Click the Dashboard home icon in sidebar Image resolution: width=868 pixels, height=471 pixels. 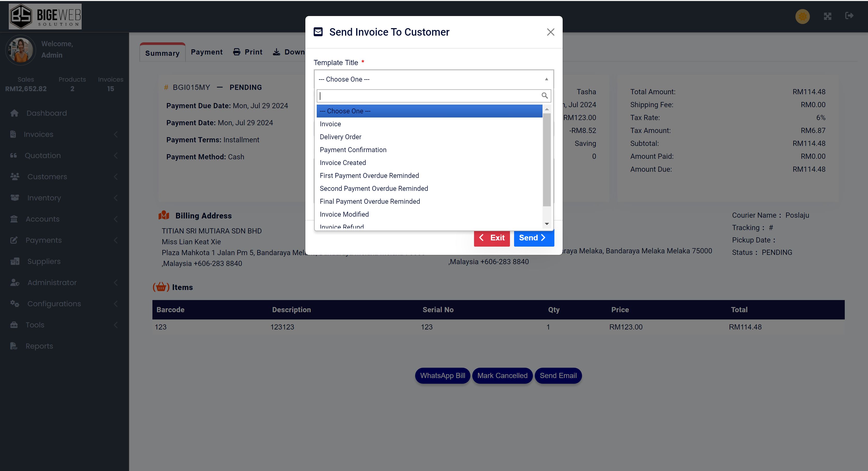click(x=14, y=113)
